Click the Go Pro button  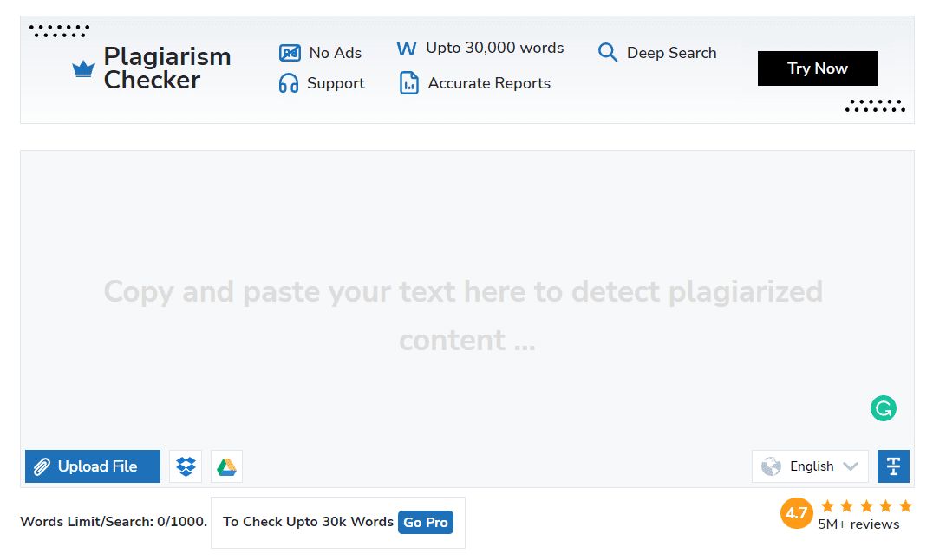point(426,523)
